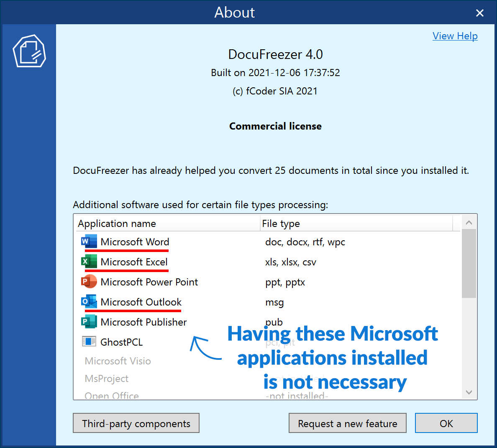Click the Microsoft Word icon
Screen dimensions: 497x448
point(89,242)
